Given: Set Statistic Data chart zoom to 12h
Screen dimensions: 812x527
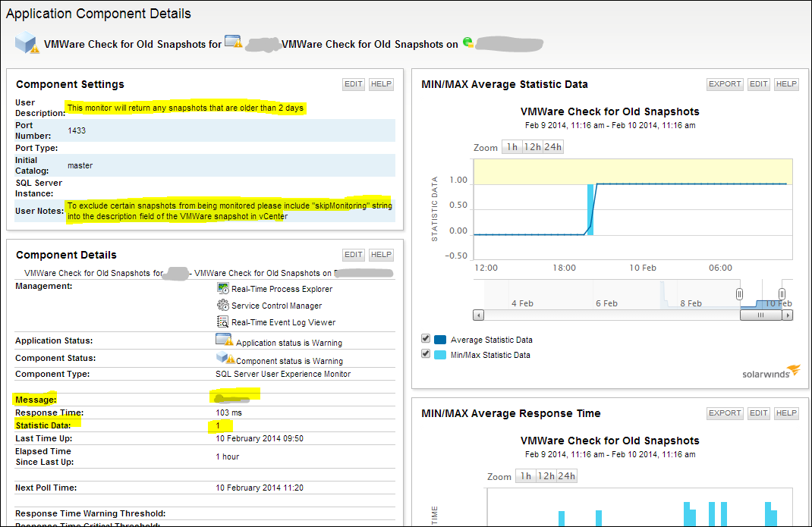Looking at the screenshot, I should 533,147.
